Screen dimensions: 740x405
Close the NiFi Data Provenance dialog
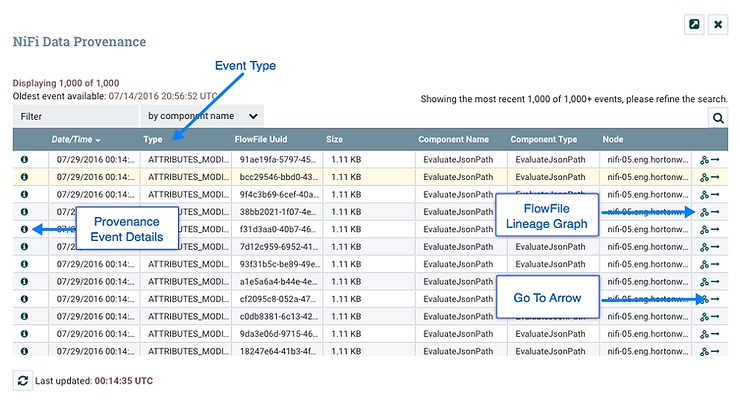(x=718, y=25)
